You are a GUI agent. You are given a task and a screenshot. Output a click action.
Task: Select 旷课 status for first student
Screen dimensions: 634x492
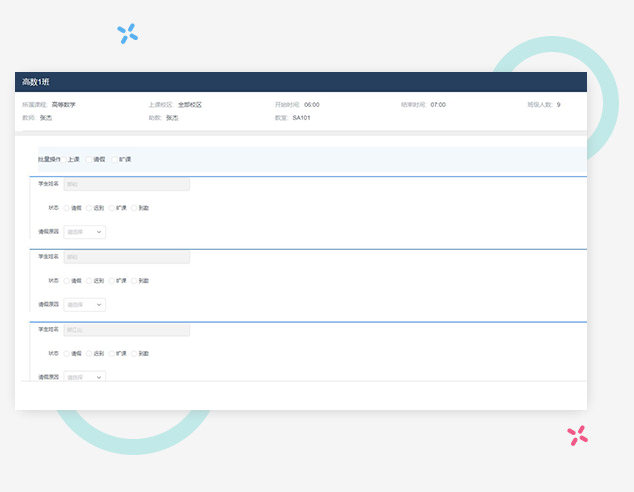pyautogui.click(x=112, y=208)
